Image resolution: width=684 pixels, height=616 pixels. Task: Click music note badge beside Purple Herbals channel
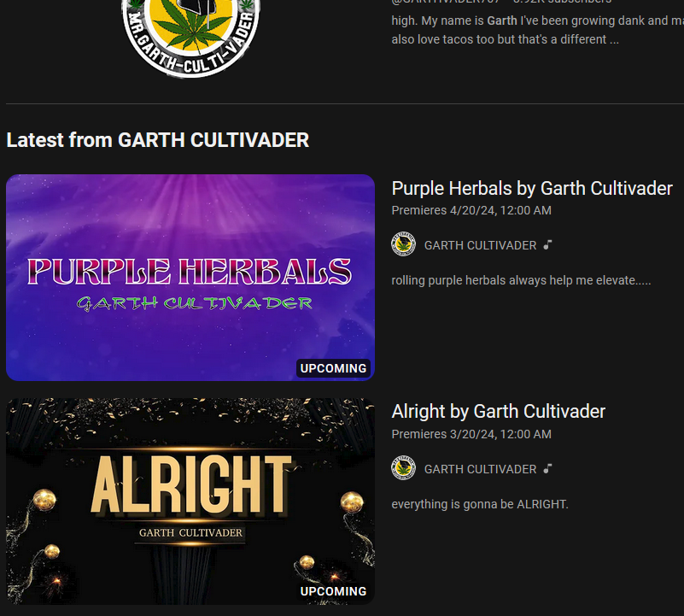tap(547, 245)
